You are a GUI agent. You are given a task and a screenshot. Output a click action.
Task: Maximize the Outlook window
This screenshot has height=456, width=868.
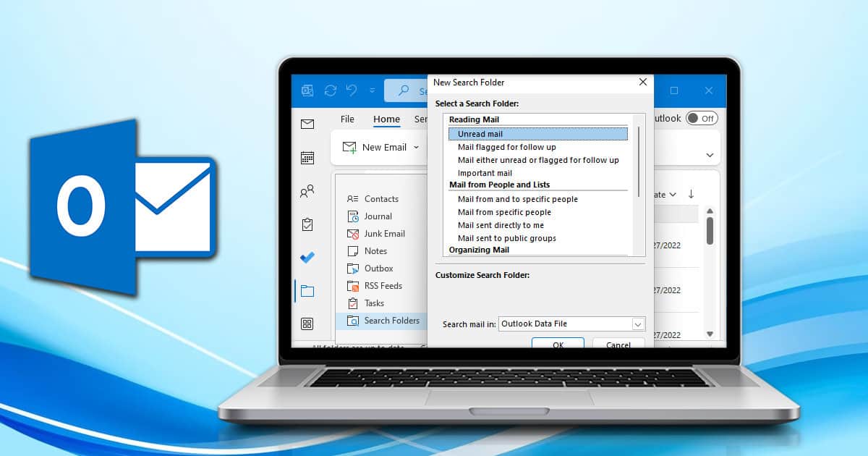click(674, 90)
